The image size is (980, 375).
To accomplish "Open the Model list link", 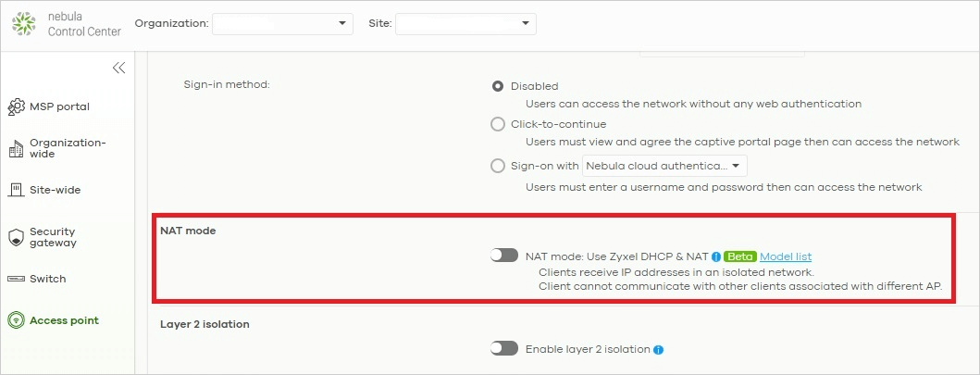I will pos(786,256).
